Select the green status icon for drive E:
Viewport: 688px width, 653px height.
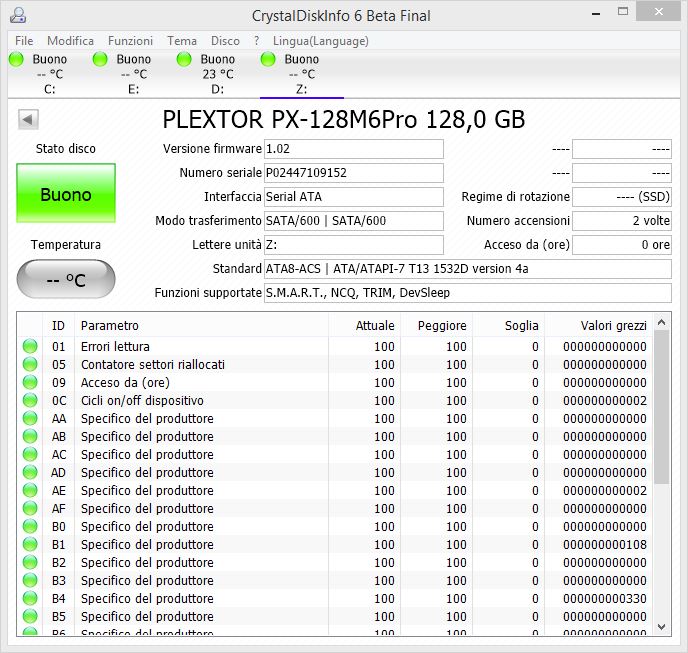click(x=100, y=60)
